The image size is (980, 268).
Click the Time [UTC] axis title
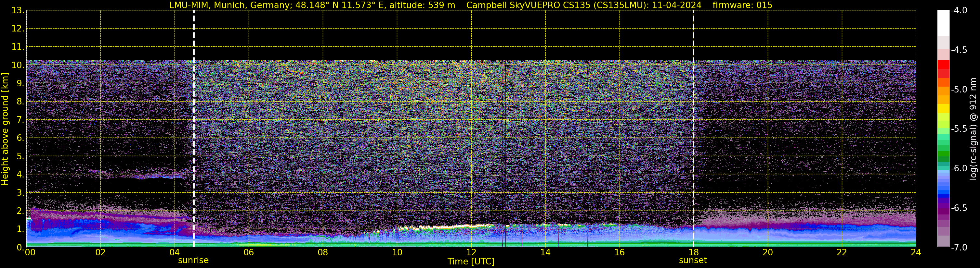[471, 261]
